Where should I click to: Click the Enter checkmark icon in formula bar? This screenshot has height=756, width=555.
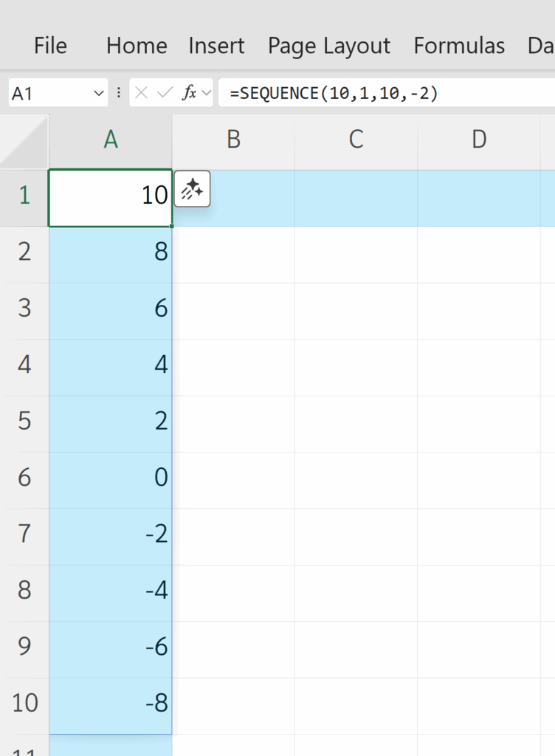coord(165,93)
